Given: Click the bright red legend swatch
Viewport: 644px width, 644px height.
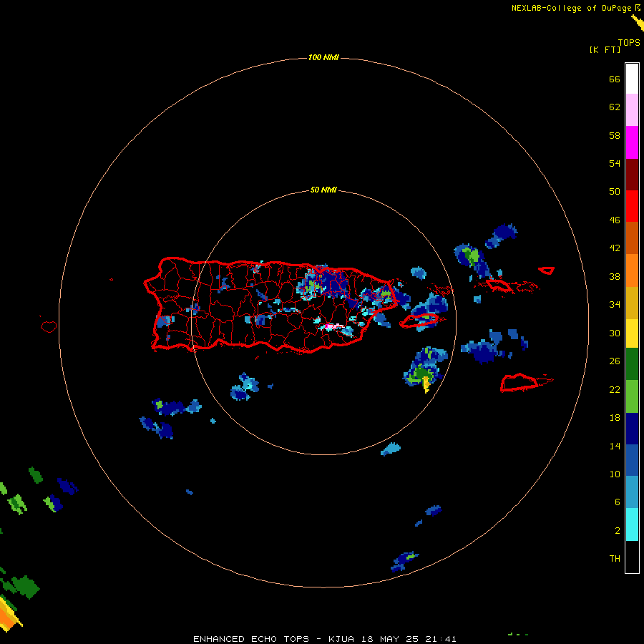Looking at the screenshot, I should click(632, 206).
